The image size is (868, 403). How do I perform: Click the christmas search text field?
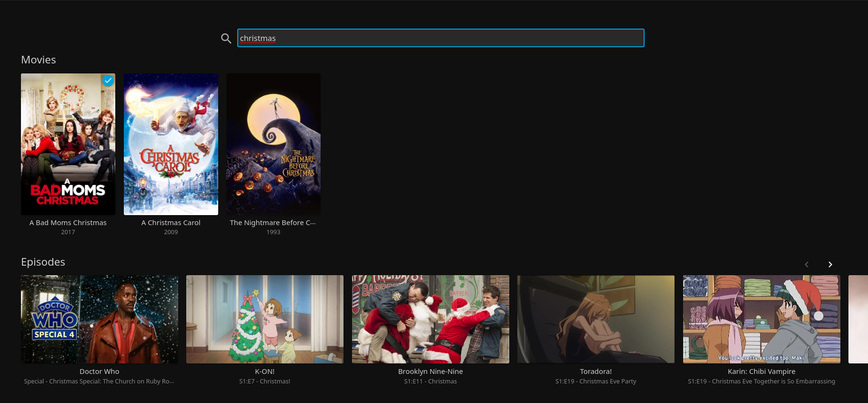(440, 38)
